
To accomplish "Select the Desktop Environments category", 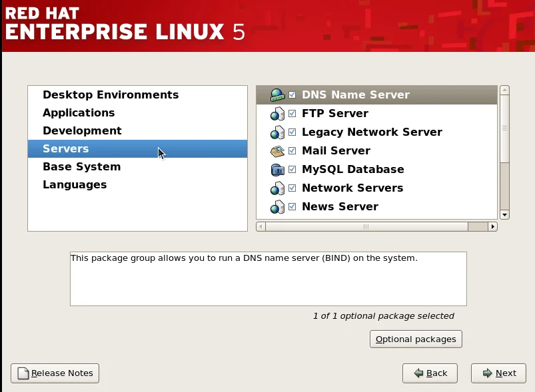I will pos(111,95).
